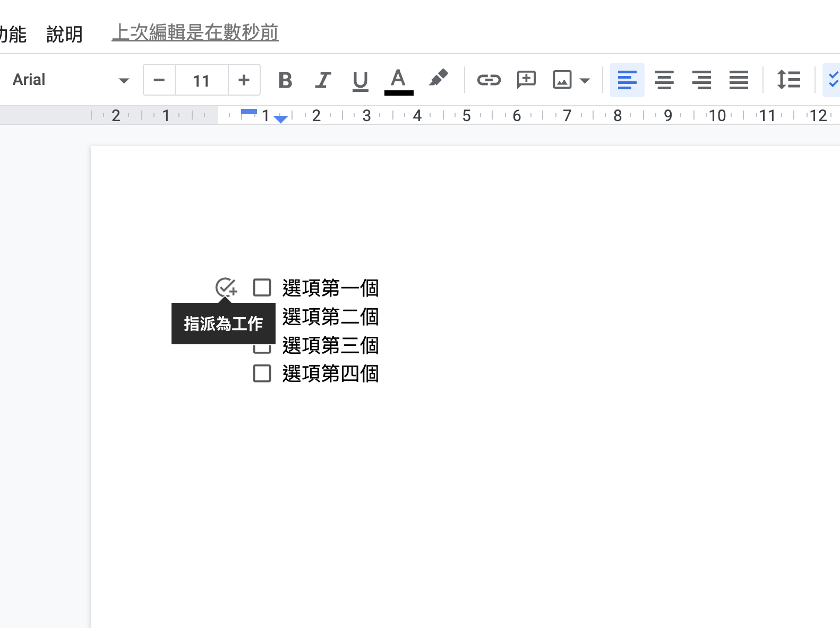Expand the insert image dropdown arrow
840x628 pixels.
pyautogui.click(x=585, y=81)
